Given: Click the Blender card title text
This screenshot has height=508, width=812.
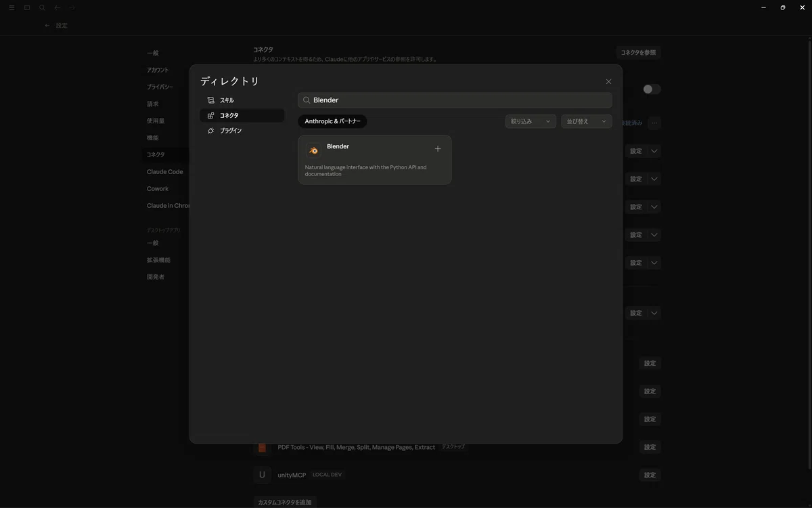Looking at the screenshot, I should tap(338, 146).
